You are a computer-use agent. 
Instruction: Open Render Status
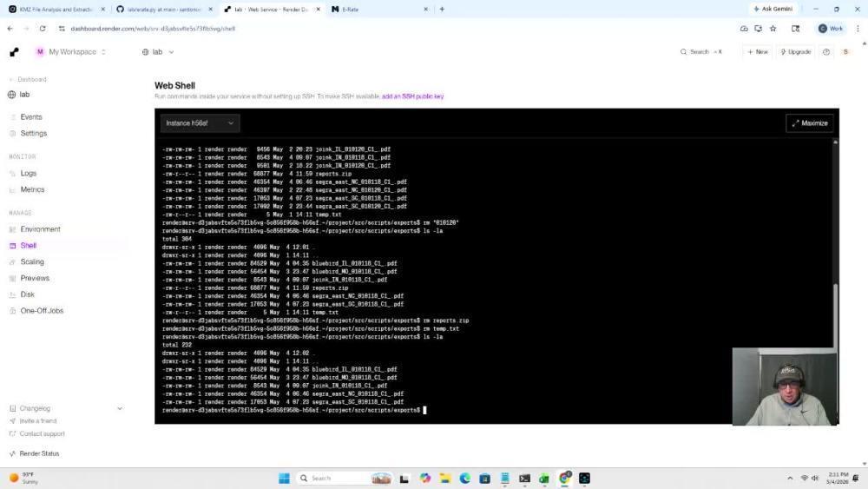(39, 453)
